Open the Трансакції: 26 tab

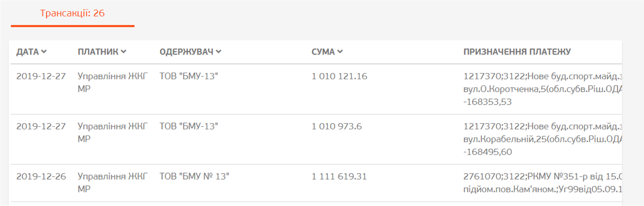point(73,13)
